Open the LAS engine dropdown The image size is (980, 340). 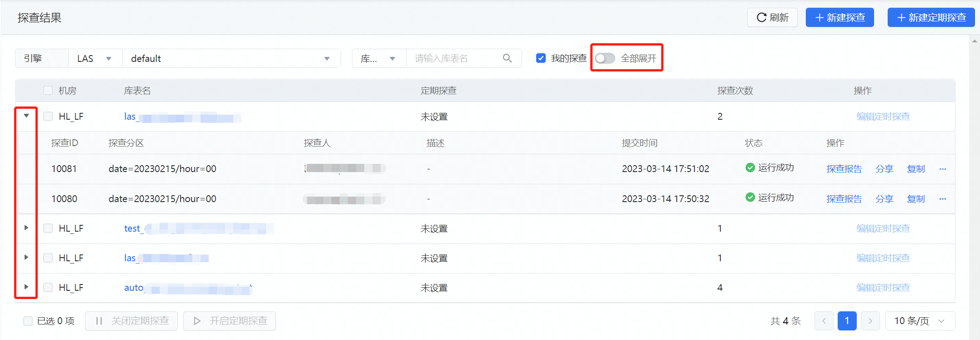click(95, 58)
